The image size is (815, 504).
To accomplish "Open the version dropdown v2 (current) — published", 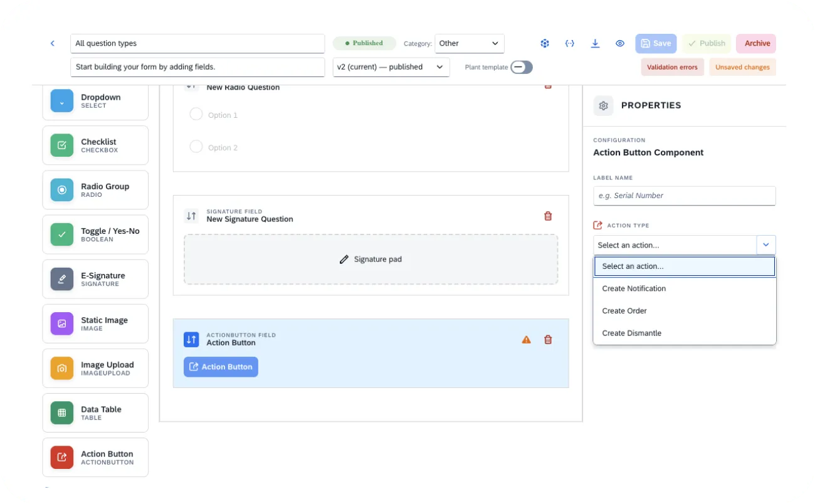I will (x=391, y=67).
